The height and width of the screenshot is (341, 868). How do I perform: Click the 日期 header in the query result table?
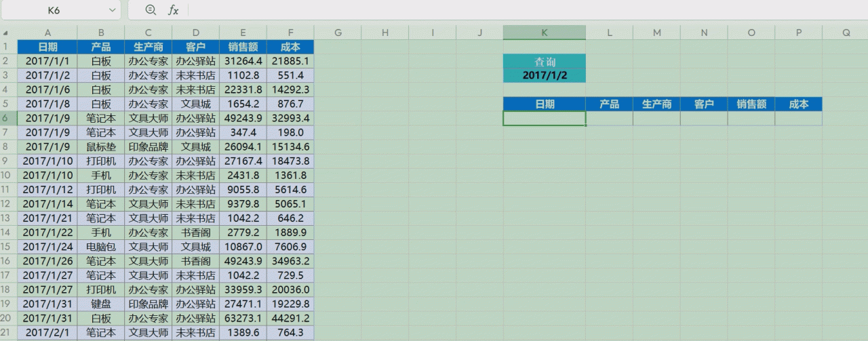[x=544, y=104]
